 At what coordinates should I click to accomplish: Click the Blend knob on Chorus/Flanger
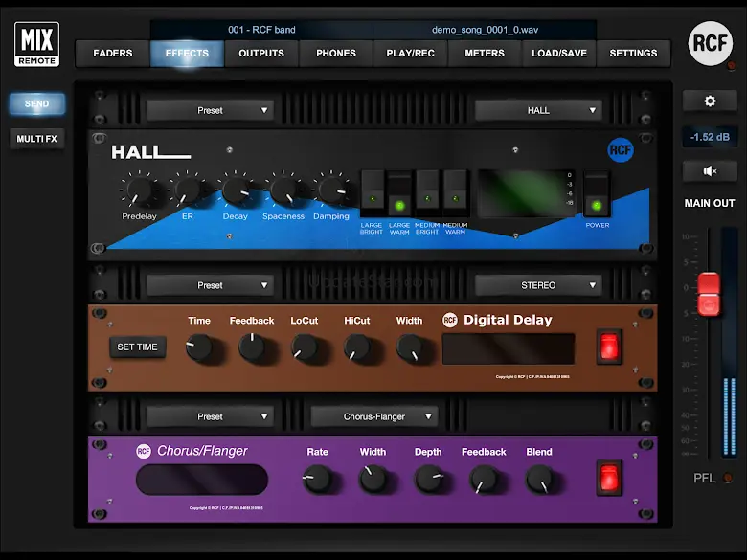pos(539,478)
